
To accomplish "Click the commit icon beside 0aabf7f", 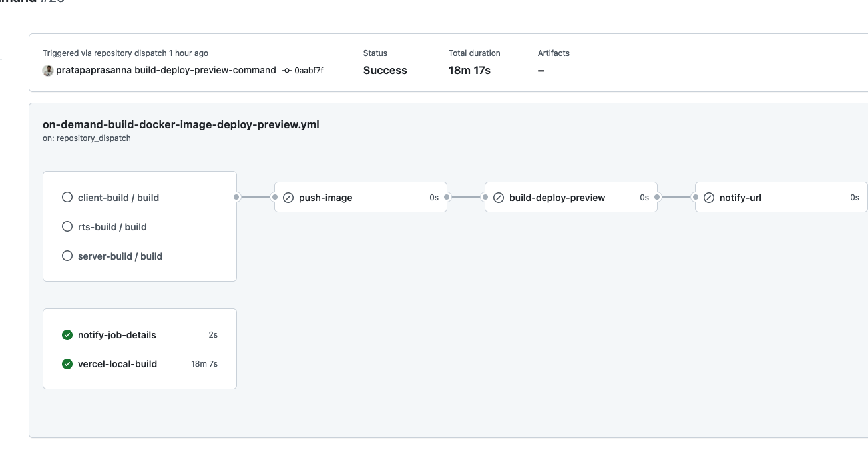I will 287,71.
